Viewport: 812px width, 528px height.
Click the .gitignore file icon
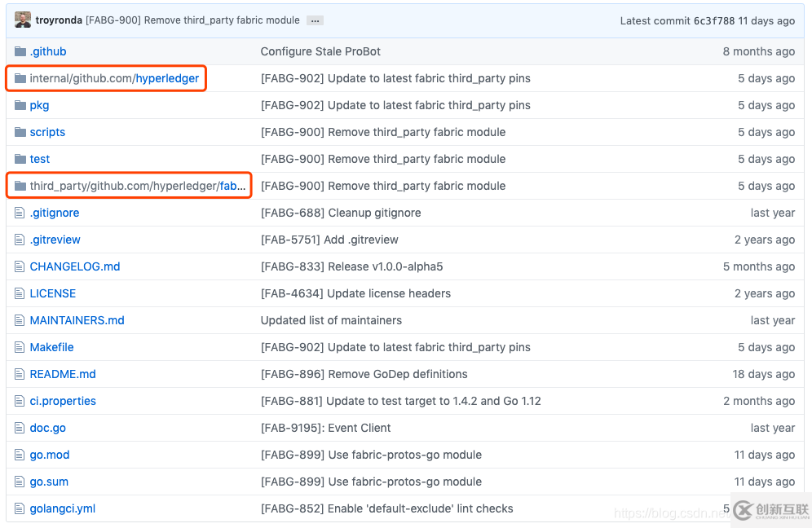coord(20,213)
